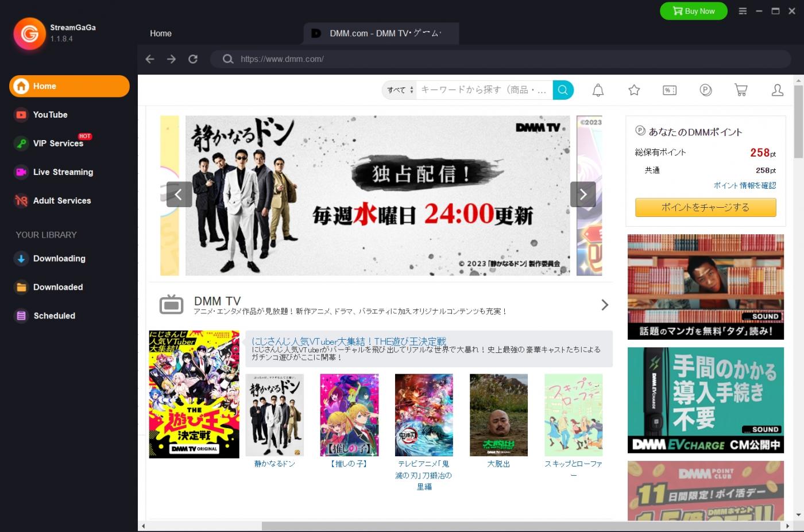Open the Downloaded files section

(57, 287)
